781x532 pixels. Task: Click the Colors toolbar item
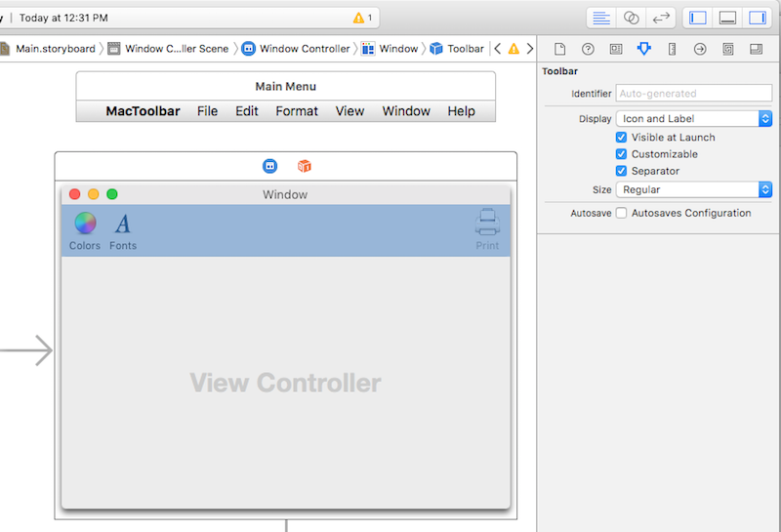(85, 231)
